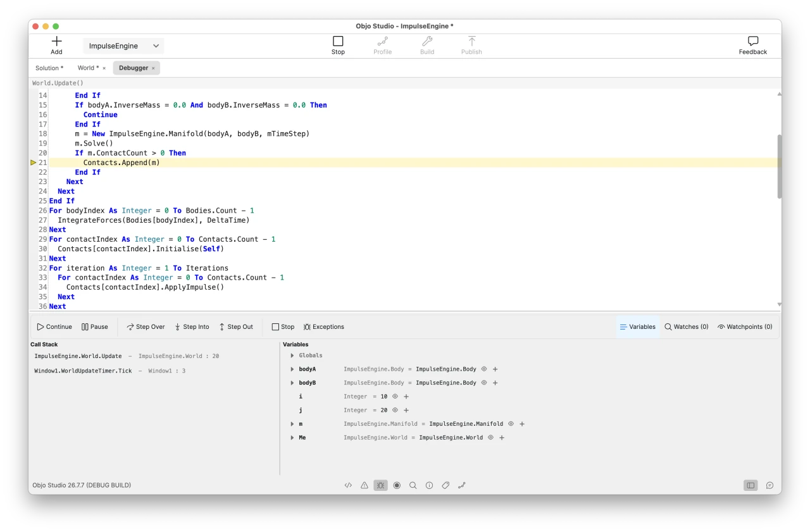Toggle watchpoint eye for Me
The height and width of the screenshot is (532, 810).
point(490,438)
